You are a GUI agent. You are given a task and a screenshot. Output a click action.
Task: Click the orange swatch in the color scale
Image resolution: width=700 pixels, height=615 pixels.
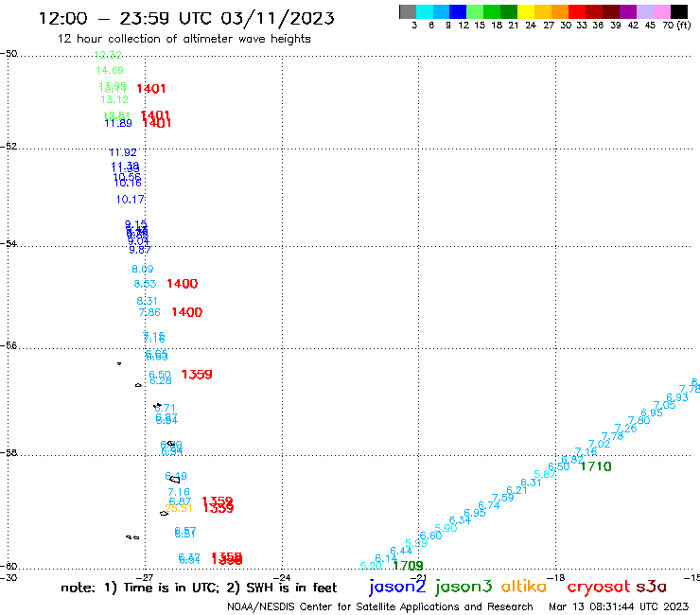[x=560, y=11]
